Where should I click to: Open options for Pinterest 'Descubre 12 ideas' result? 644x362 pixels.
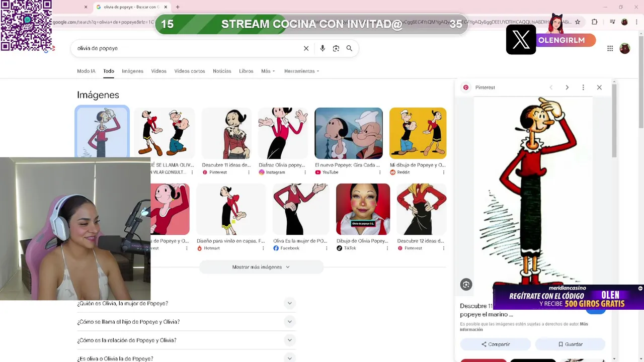(x=443, y=248)
